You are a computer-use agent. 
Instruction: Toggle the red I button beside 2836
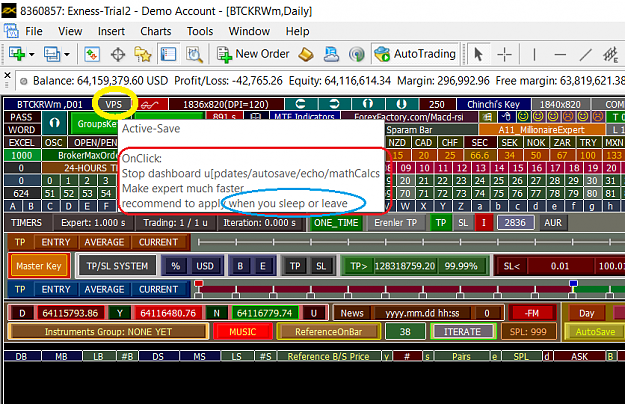click(x=483, y=223)
